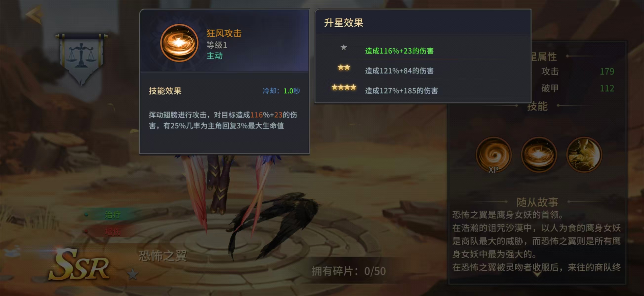Tap the golden back arrow
The image size is (644, 296).
click(34, 15)
